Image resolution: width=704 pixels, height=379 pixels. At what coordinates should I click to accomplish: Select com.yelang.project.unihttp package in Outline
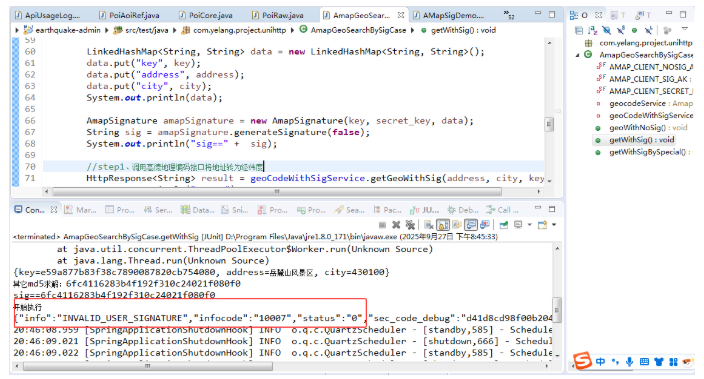pyautogui.click(x=646, y=43)
